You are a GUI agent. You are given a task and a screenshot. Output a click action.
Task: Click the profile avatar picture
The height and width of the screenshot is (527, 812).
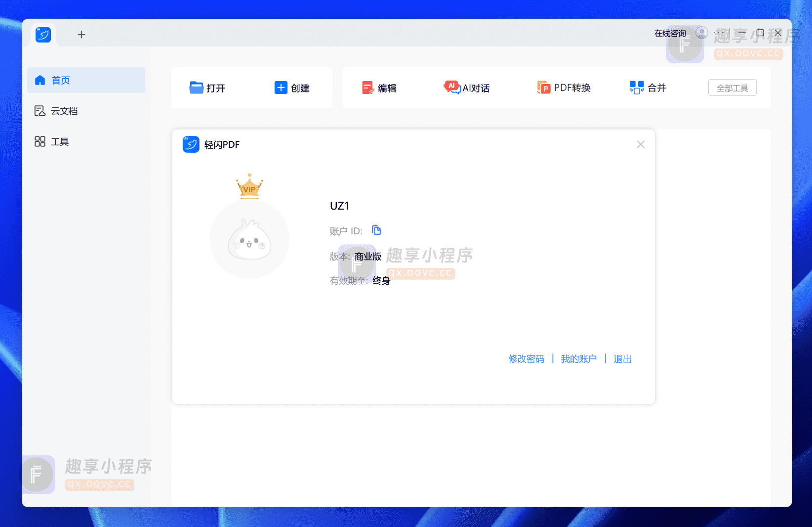coord(249,239)
